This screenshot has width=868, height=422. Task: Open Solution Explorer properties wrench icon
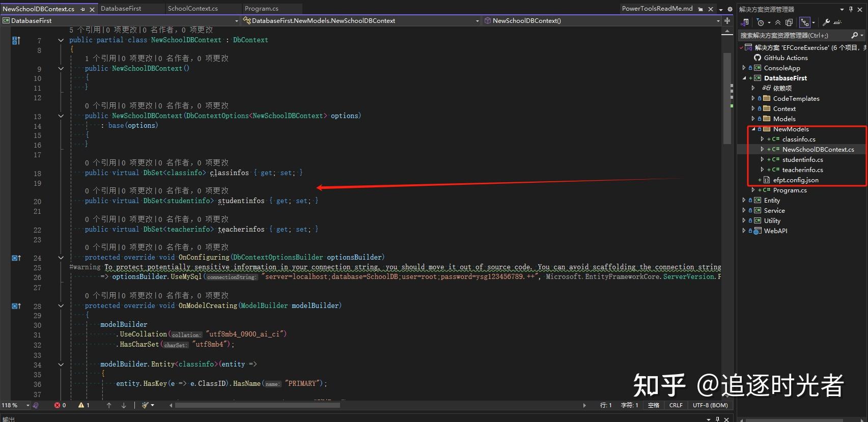point(826,22)
